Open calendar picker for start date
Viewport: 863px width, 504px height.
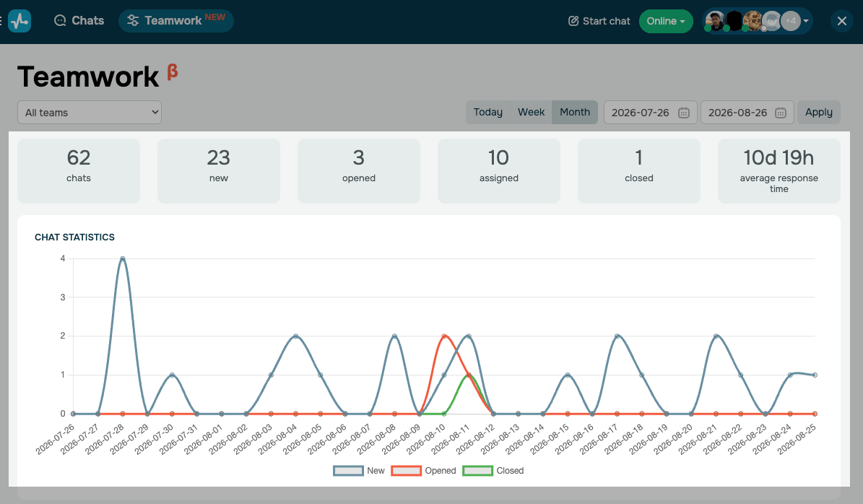[x=684, y=113]
